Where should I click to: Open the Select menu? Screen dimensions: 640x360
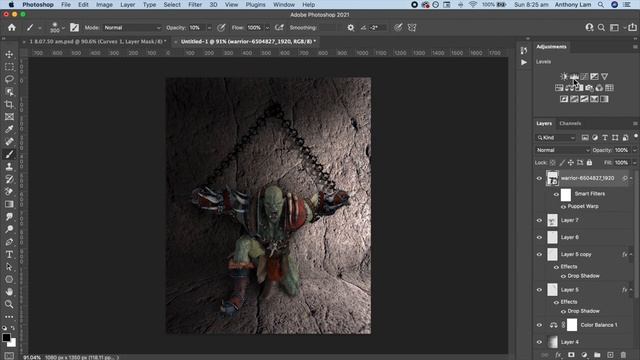(172, 4)
